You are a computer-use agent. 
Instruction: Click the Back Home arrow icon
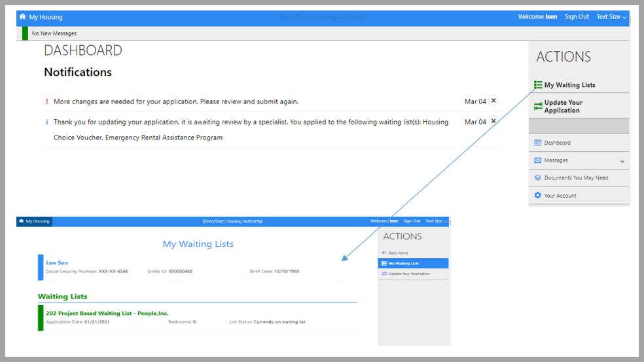[x=384, y=253]
